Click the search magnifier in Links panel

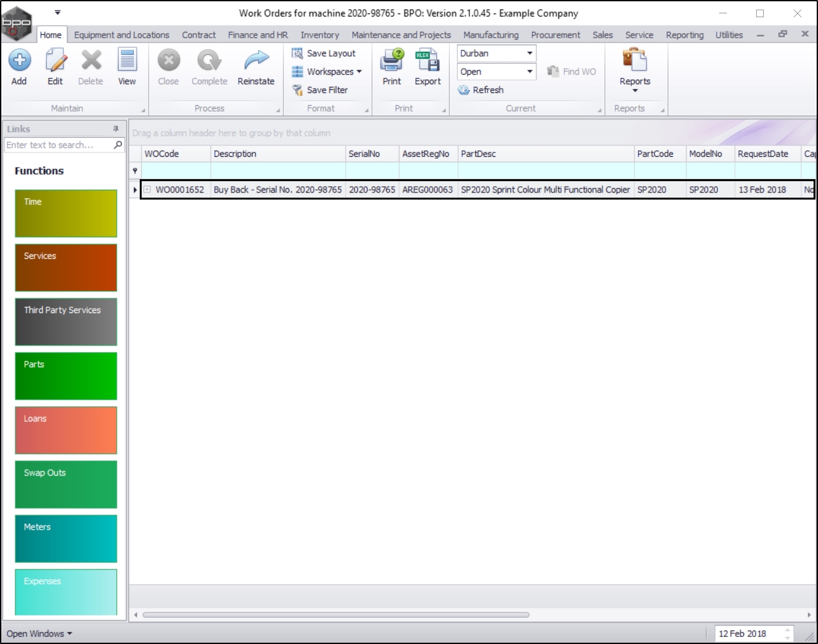coord(118,145)
